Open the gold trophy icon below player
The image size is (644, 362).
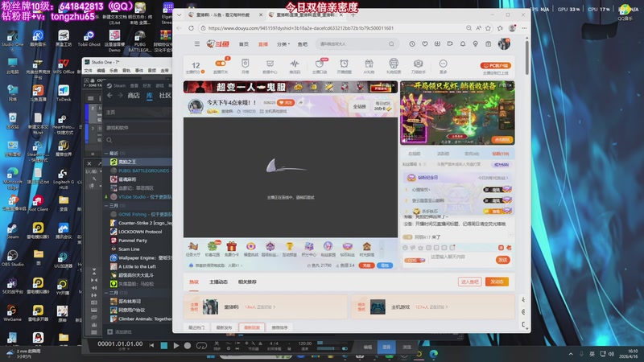[290, 249]
